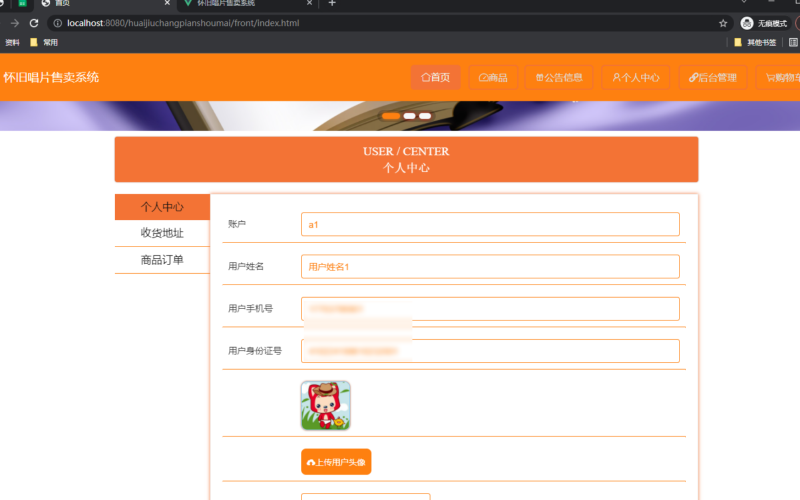Image resolution: width=800 pixels, height=500 pixels.
Task: Click the 用户姓名 field label
Action: click(246, 266)
